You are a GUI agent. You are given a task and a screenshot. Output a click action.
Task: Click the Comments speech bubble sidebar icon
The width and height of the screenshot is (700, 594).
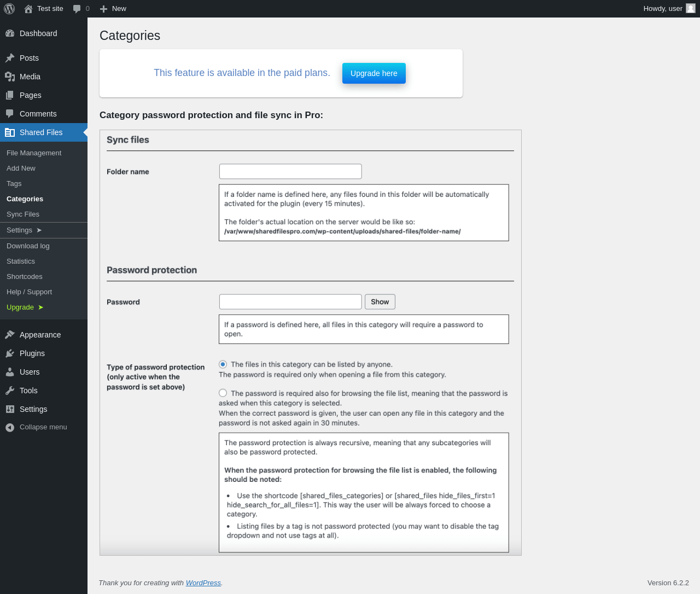[10, 114]
